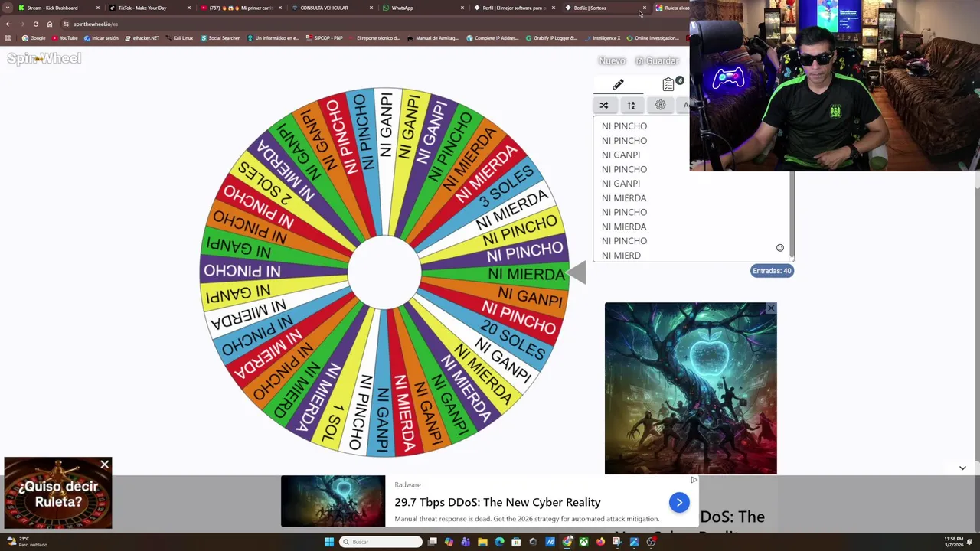This screenshot has height=551, width=980.
Task: Open the entries edit pencil tab
Action: pos(618,85)
